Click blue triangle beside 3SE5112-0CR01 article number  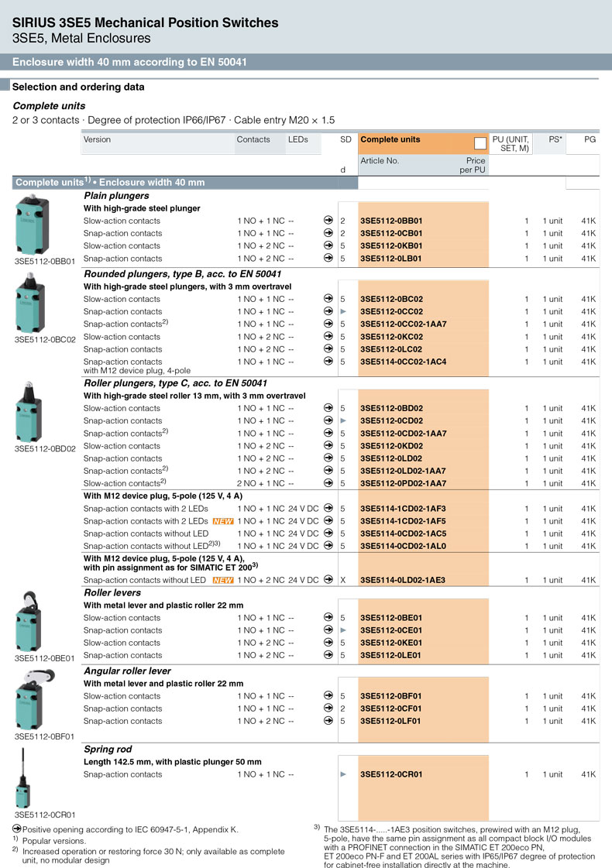coord(343,774)
